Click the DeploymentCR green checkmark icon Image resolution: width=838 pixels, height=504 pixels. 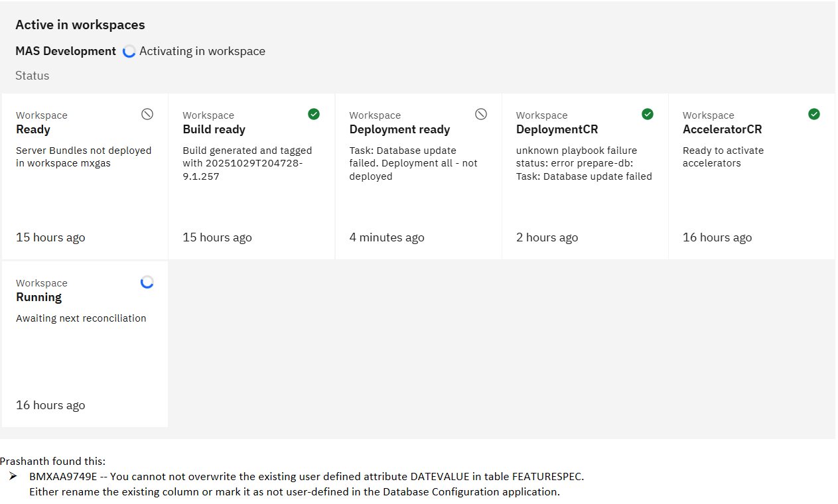pyautogui.click(x=648, y=114)
